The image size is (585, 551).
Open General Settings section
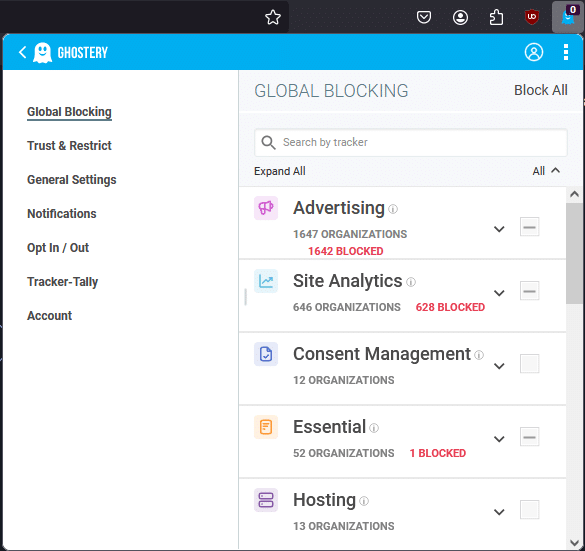(72, 180)
